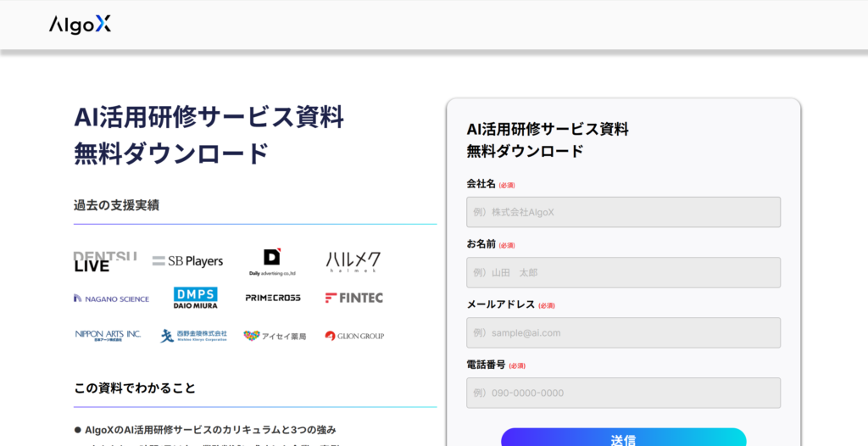Open the AlgoX logo in the header
The image size is (868, 446).
[x=80, y=25]
